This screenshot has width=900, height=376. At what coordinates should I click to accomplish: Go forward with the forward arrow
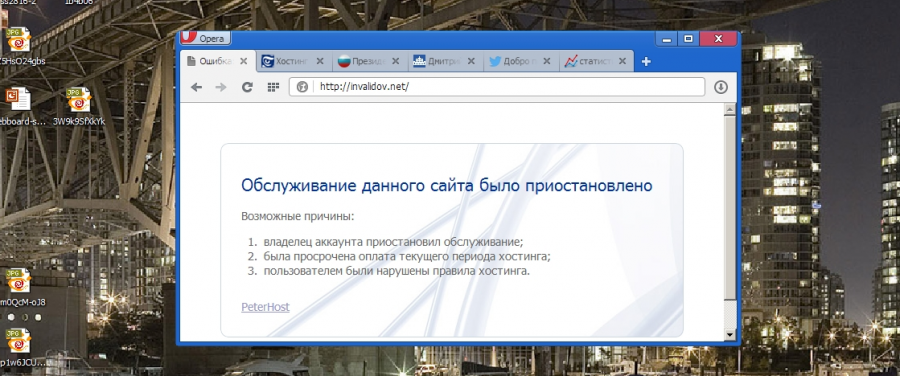[221, 87]
